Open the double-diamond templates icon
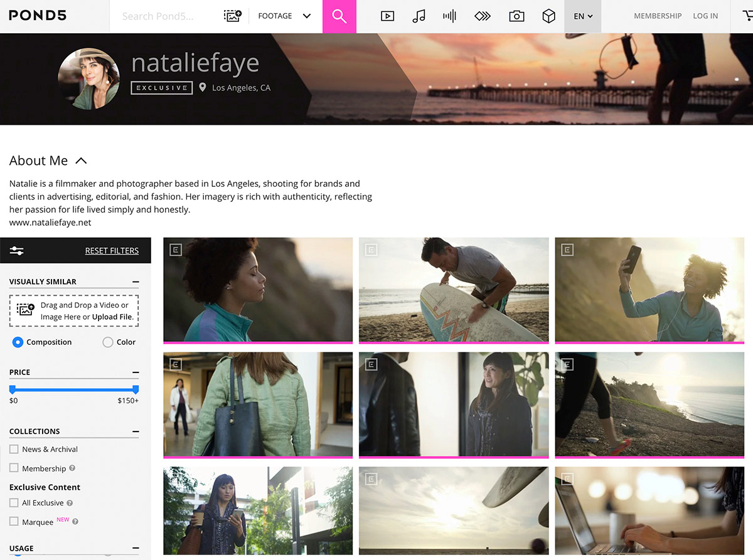The image size is (753, 560). click(x=483, y=16)
